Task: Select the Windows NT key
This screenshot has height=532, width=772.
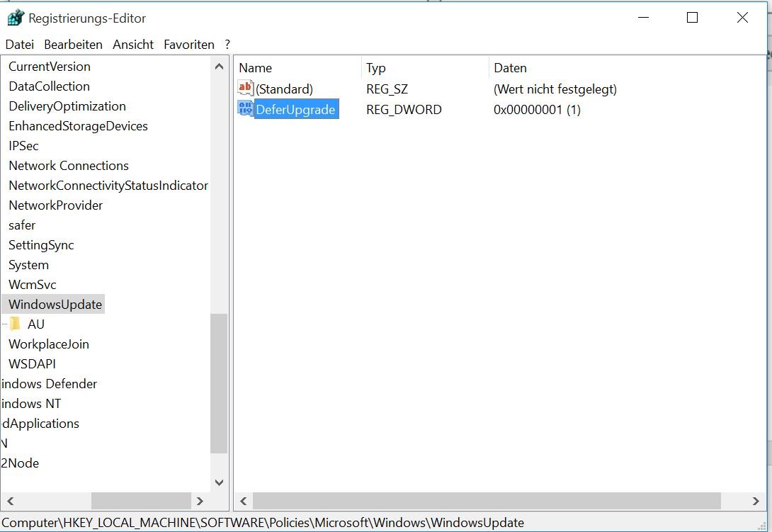Action: 31,404
